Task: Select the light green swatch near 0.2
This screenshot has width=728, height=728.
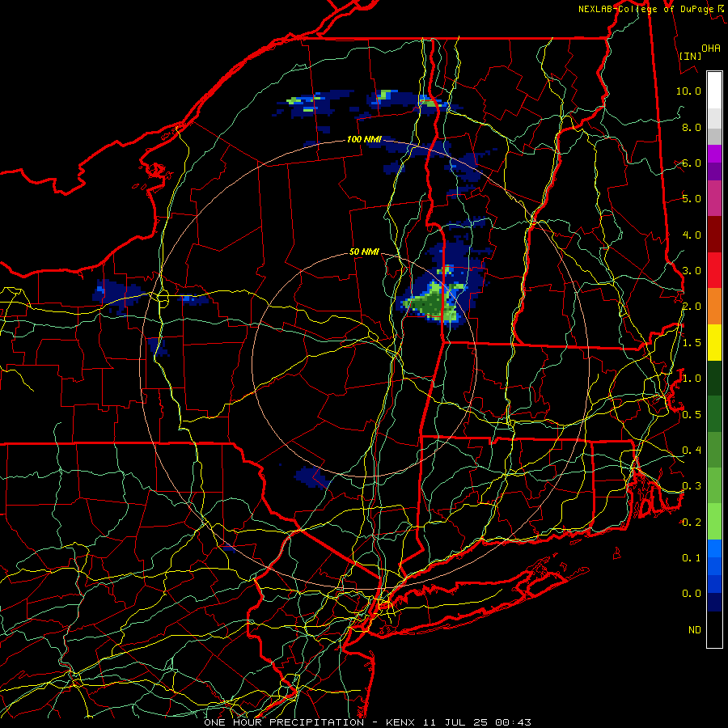Action: 714,522
